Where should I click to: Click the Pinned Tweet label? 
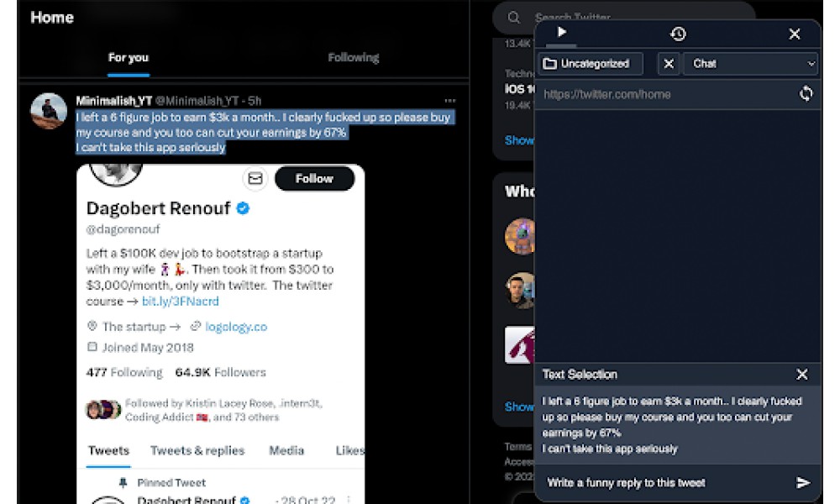point(171,483)
